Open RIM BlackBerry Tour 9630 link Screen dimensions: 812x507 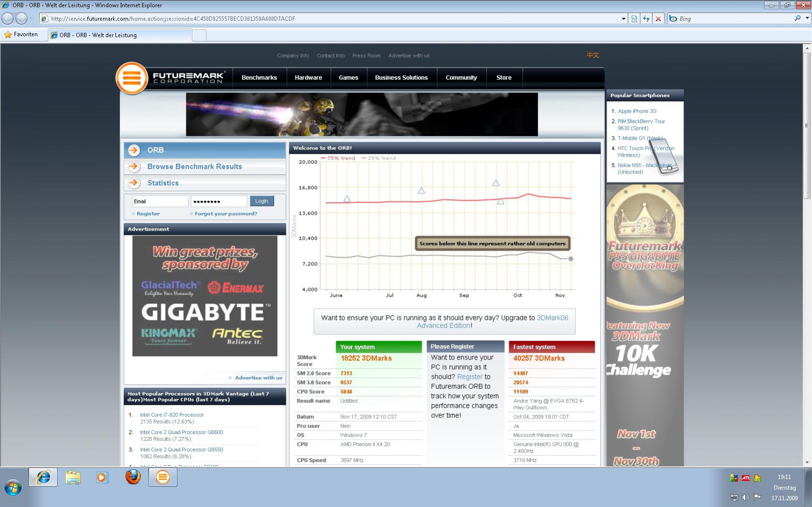click(641, 125)
